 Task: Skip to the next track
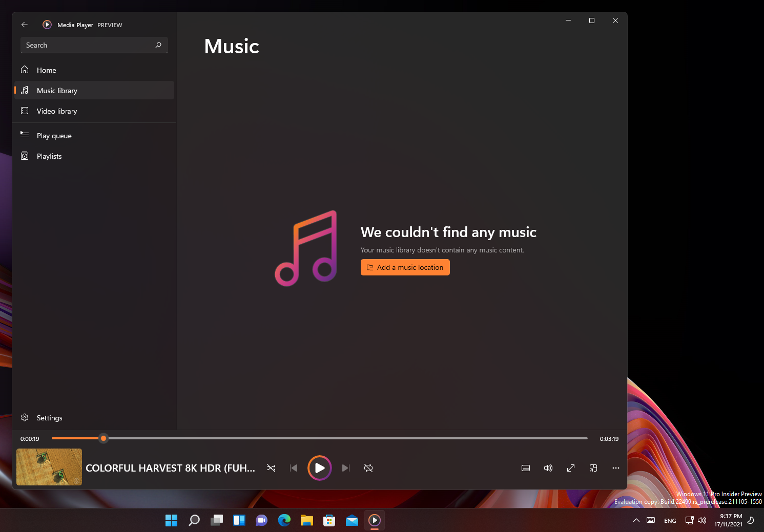click(346, 468)
